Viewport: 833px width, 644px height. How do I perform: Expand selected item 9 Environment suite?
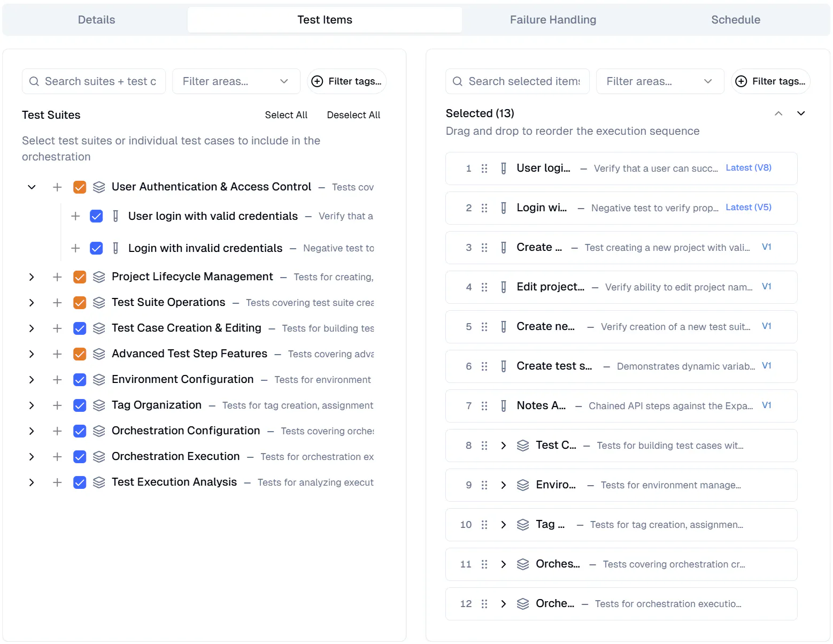504,485
